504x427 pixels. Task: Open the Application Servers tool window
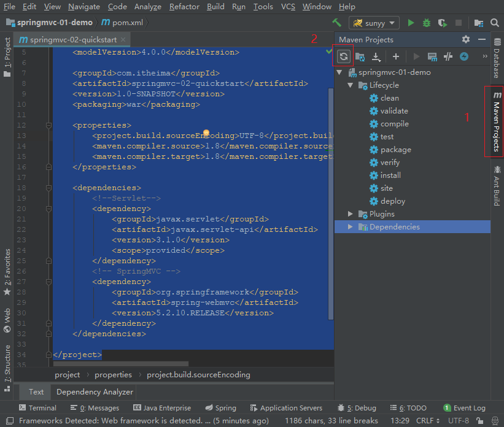pyautogui.click(x=286, y=408)
